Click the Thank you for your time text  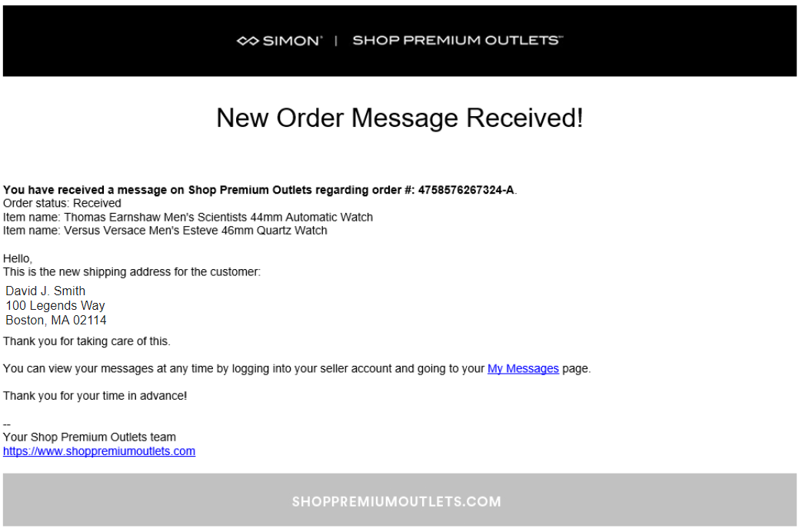coord(95,396)
